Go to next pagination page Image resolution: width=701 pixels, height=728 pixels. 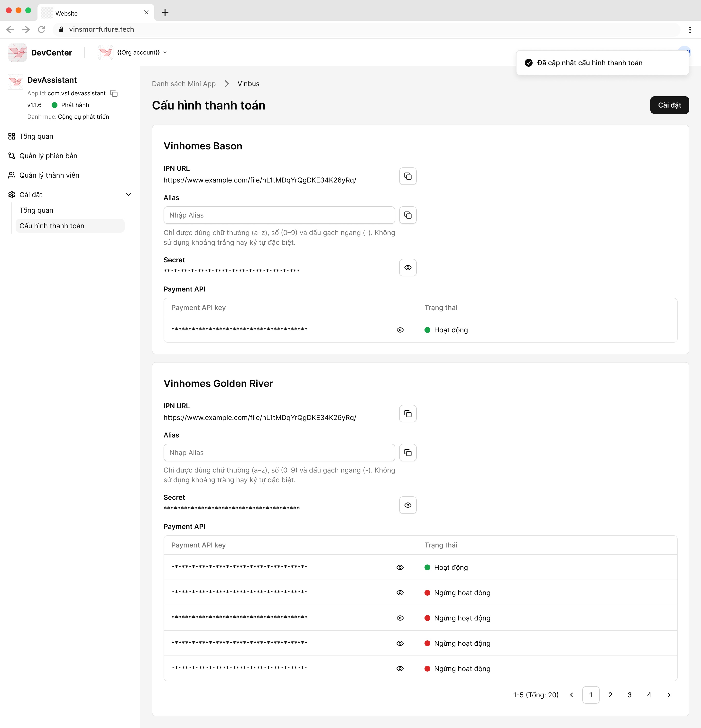pyautogui.click(x=668, y=695)
